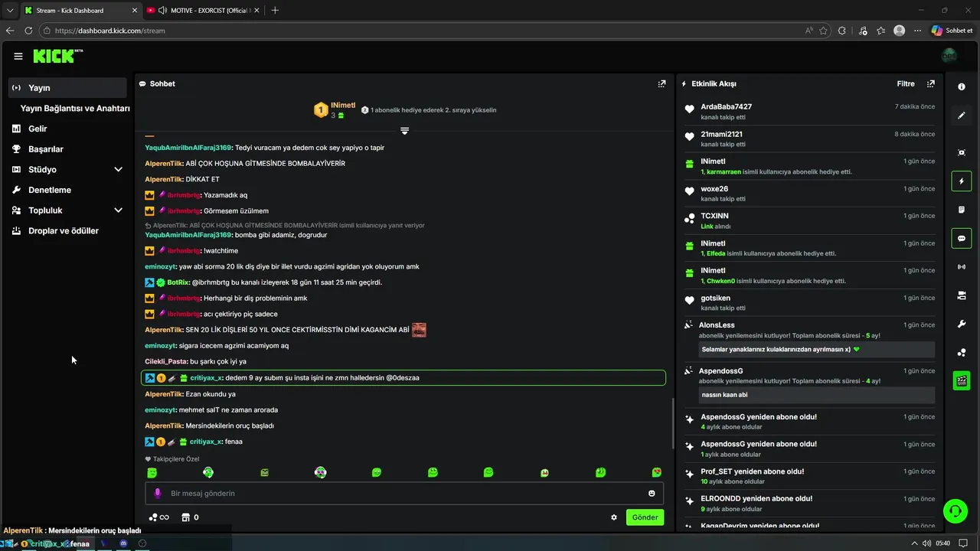Open Discord from the taskbar
Screen dimensions: 980x551
tap(123, 543)
